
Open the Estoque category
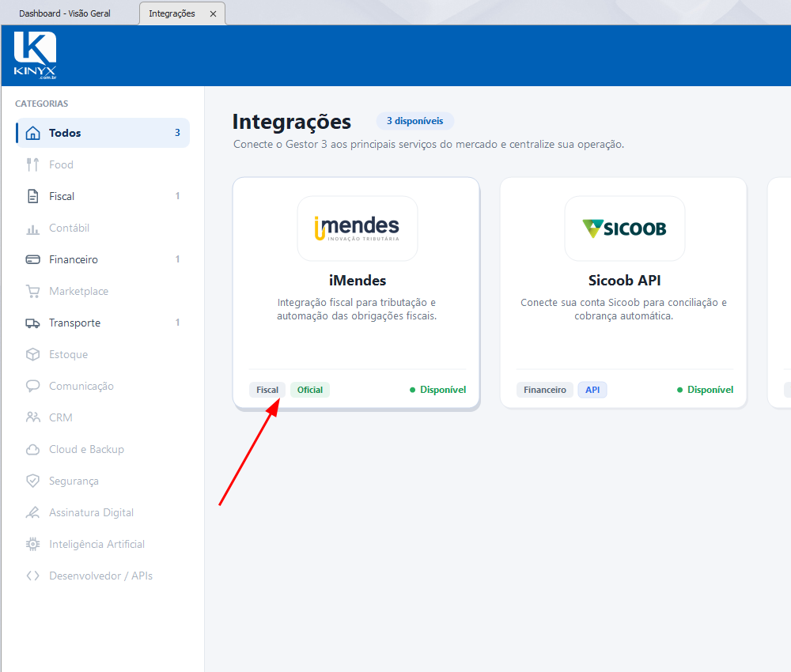103,354
